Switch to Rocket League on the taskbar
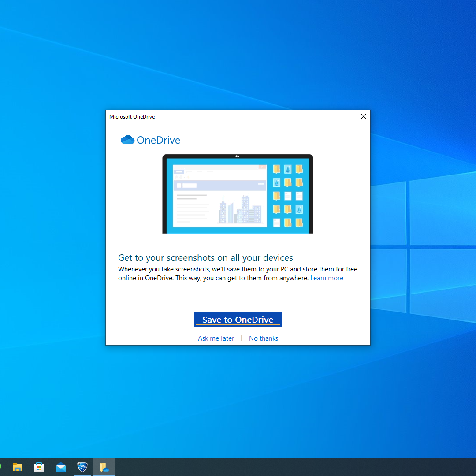This screenshot has height=476, width=476. [82, 467]
